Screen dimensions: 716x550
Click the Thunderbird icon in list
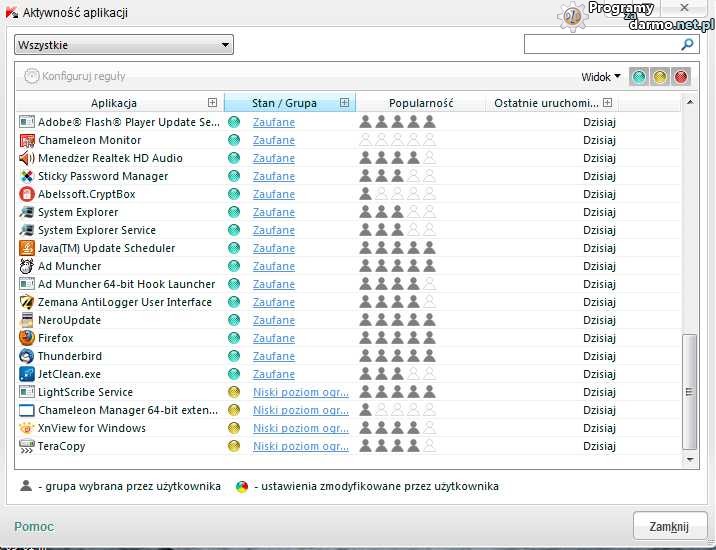27,356
